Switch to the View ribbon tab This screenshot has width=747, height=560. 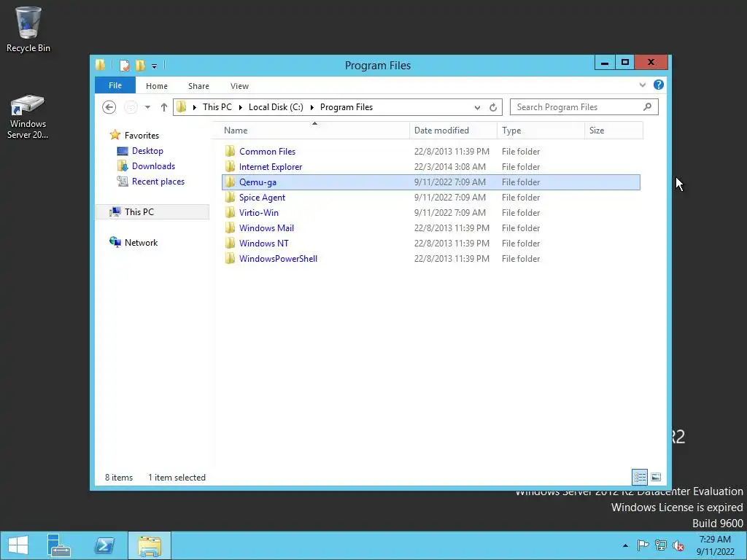[x=239, y=86]
